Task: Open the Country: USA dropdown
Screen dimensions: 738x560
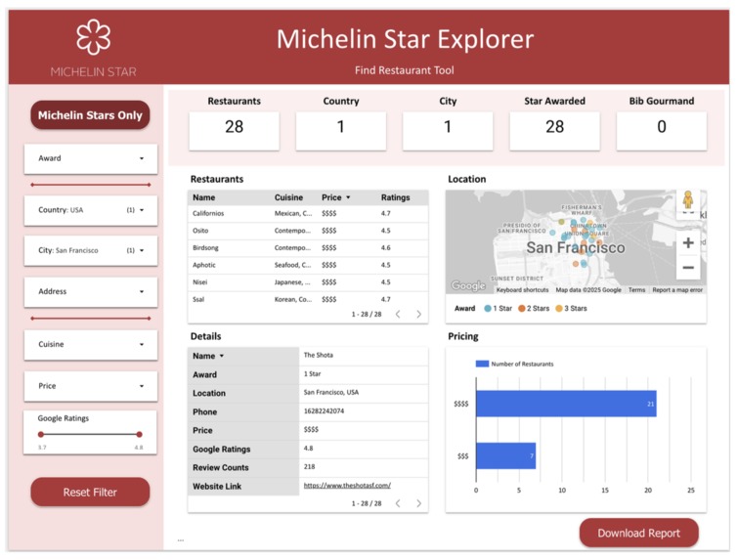Action: [x=90, y=210]
